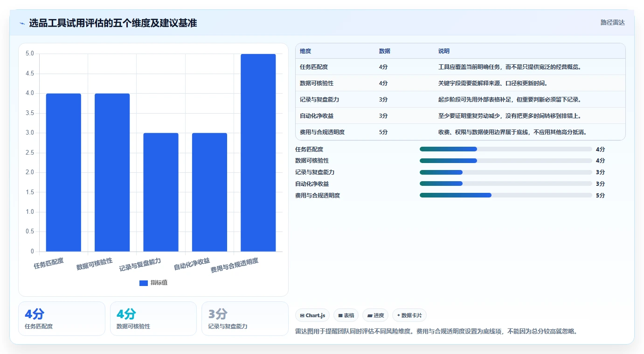Click the 路径雷达 label in header
The image size is (644, 354).
pos(612,22)
